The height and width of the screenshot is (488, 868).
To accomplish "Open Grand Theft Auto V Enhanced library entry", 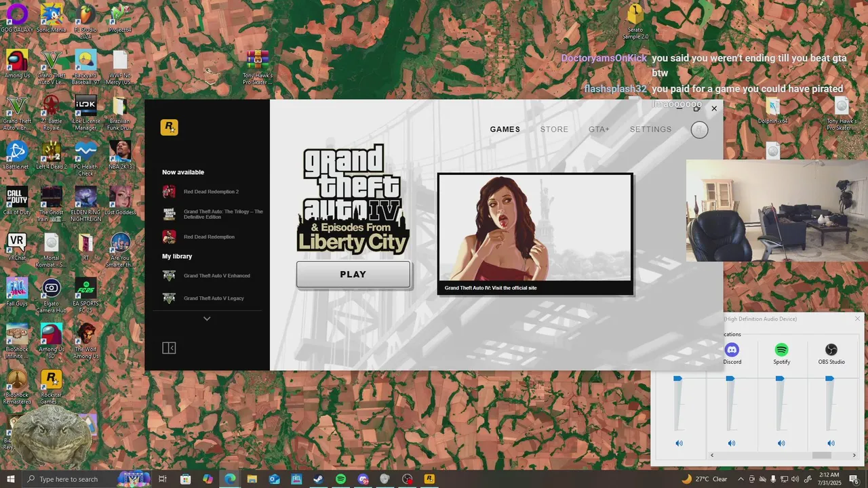I will 208,276.
